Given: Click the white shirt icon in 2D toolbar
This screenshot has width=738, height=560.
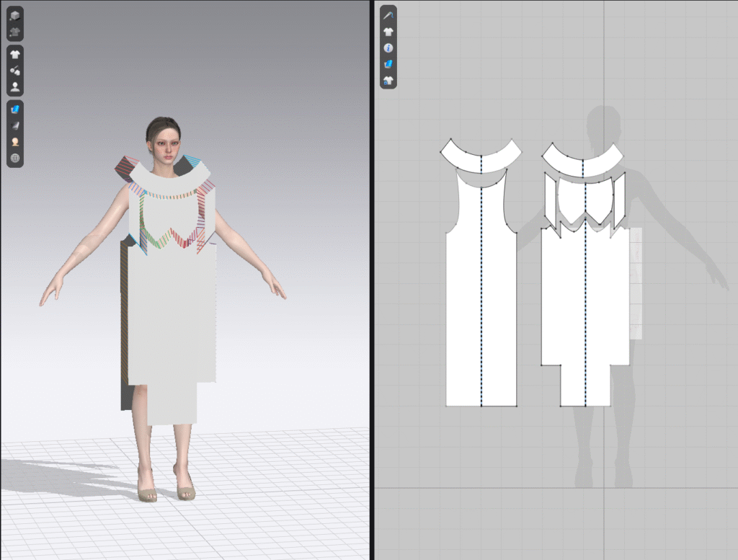Looking at the screenshot, I should [388, 31].
